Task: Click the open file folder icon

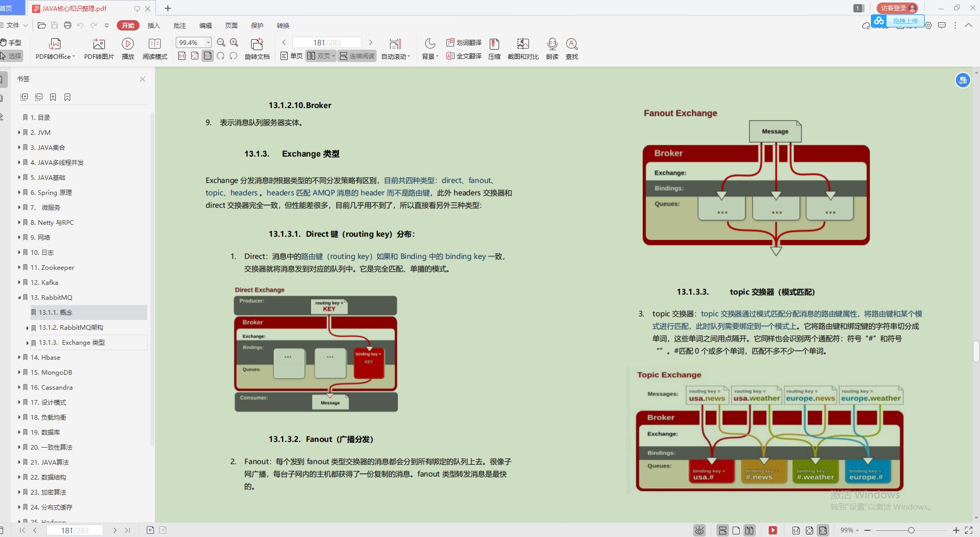Action: (42, 25)
